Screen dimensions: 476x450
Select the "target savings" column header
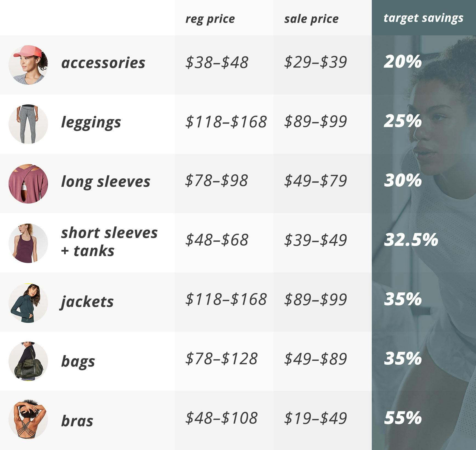coord(423,18)
